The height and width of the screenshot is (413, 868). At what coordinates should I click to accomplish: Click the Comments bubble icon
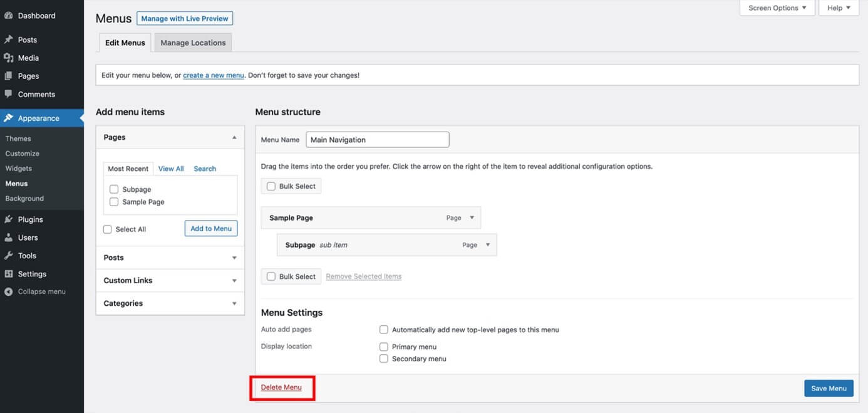point(8,94)
